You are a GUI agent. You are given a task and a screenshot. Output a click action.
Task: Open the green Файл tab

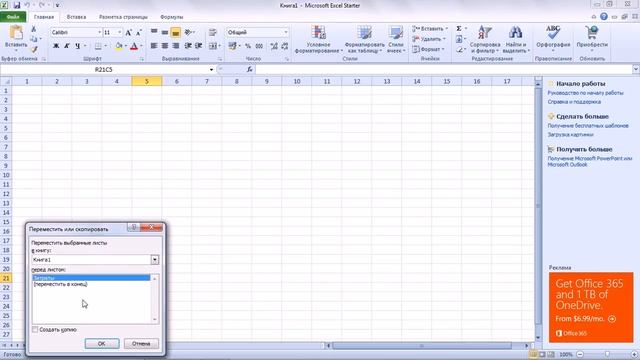click(13, 17)
